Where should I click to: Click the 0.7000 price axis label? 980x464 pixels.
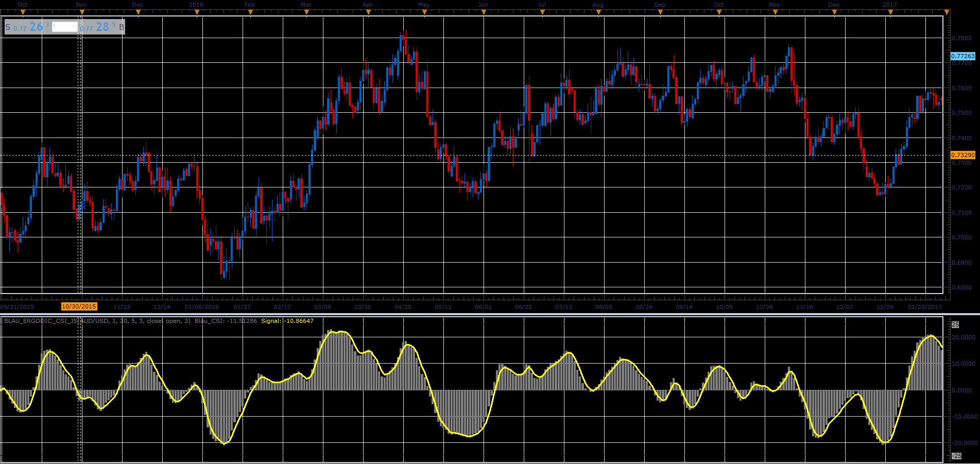(961, 237)
